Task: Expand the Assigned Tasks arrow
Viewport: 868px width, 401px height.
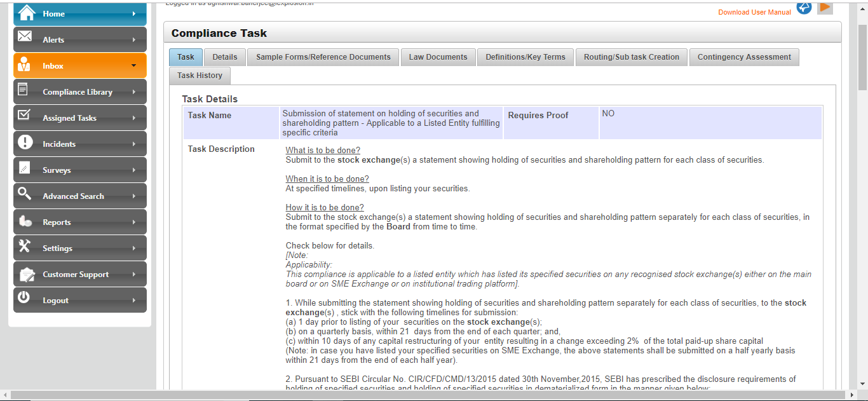Action: pyautogui.click(x=133, y=118)
